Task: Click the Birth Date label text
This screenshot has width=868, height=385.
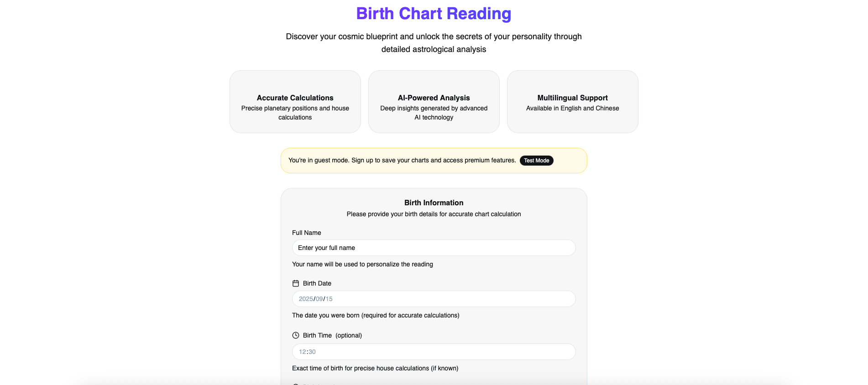Action: [317, 283]
